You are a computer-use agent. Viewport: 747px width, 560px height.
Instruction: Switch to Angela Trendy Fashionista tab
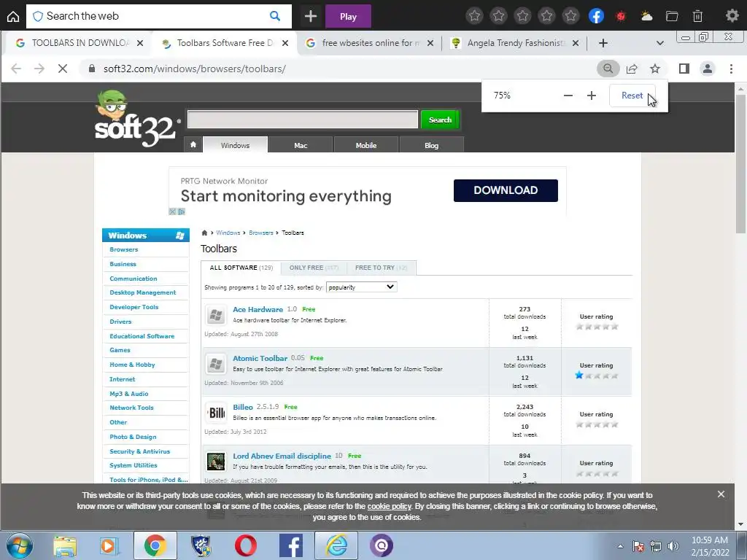(514, 43)
